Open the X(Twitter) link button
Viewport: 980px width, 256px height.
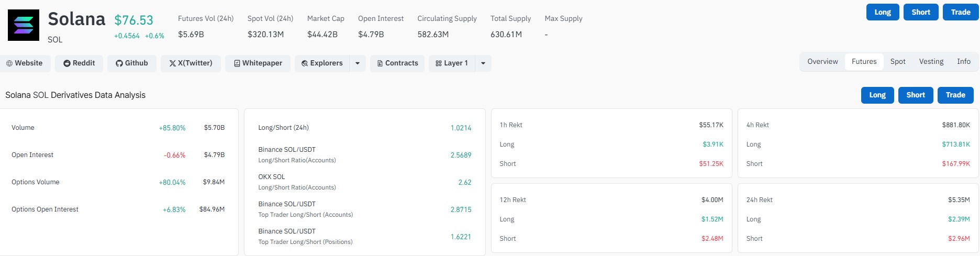pyautogui.click(x=191, y=63)
